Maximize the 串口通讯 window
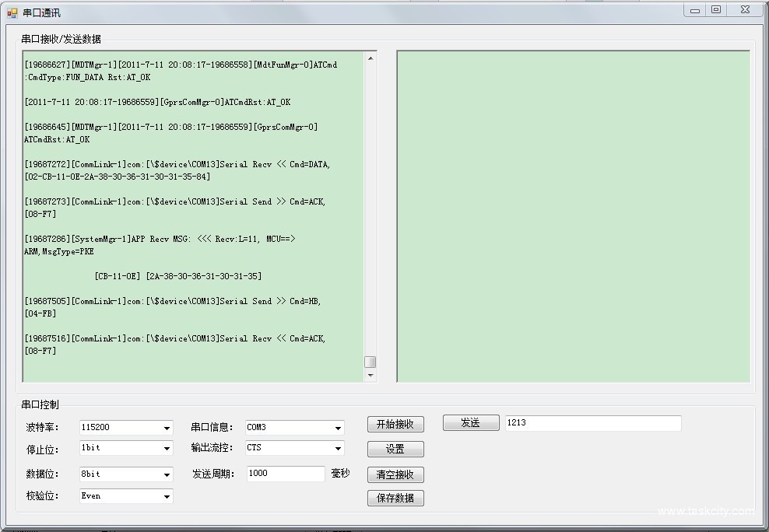Viewport: 769px width, 532px height. point(716,10)
